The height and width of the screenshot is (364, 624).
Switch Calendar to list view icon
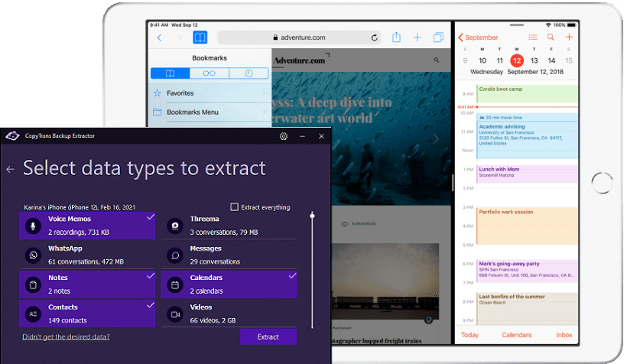[x=533, y=37]
